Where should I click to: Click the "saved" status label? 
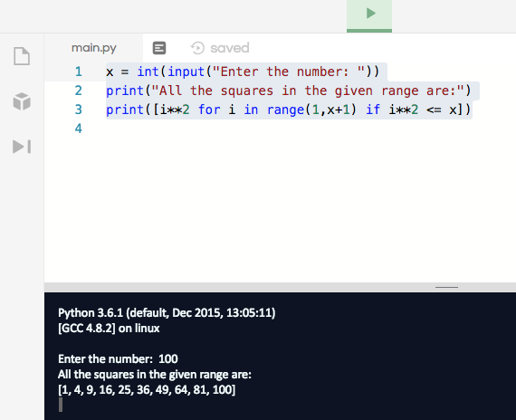[x=230, y=48]
